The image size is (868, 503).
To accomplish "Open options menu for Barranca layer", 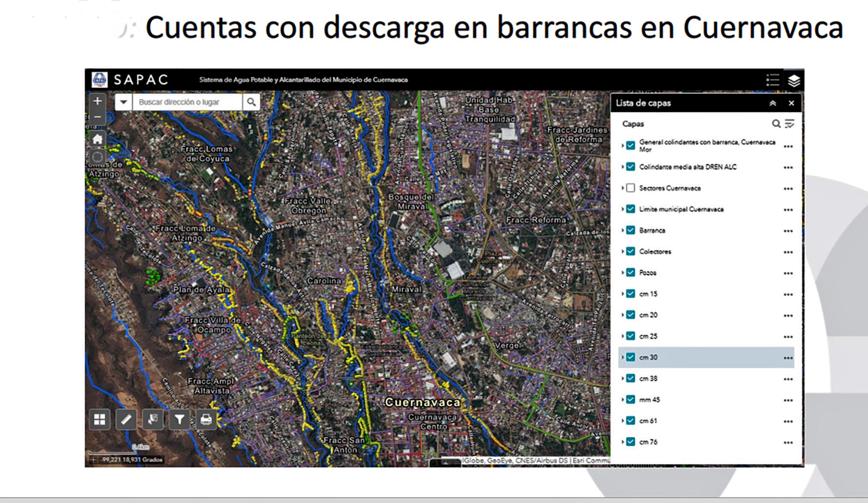I will (788, 231).
